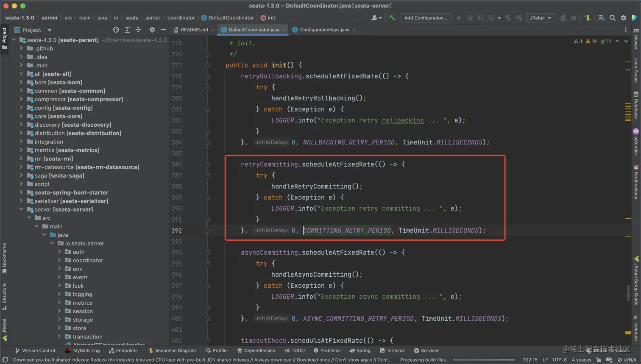Open editor tabs more options menu
The width and height of the screenshot is (641, 364).
[626, 30]
